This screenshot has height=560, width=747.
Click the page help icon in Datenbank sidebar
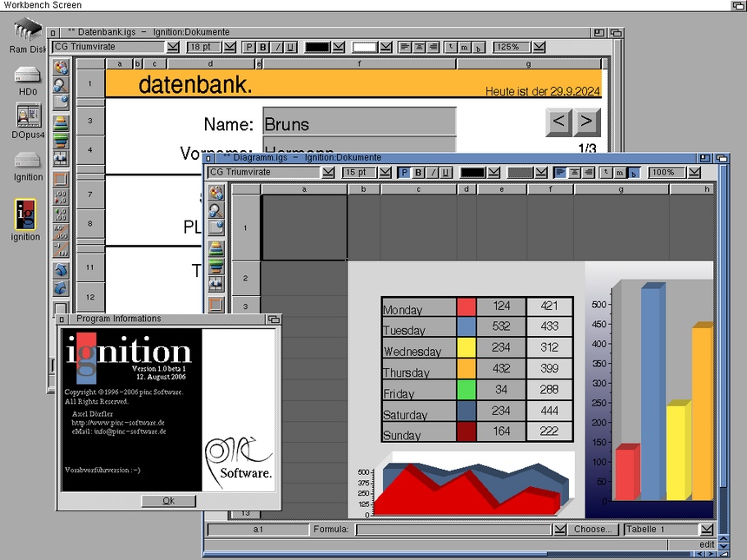61,102
